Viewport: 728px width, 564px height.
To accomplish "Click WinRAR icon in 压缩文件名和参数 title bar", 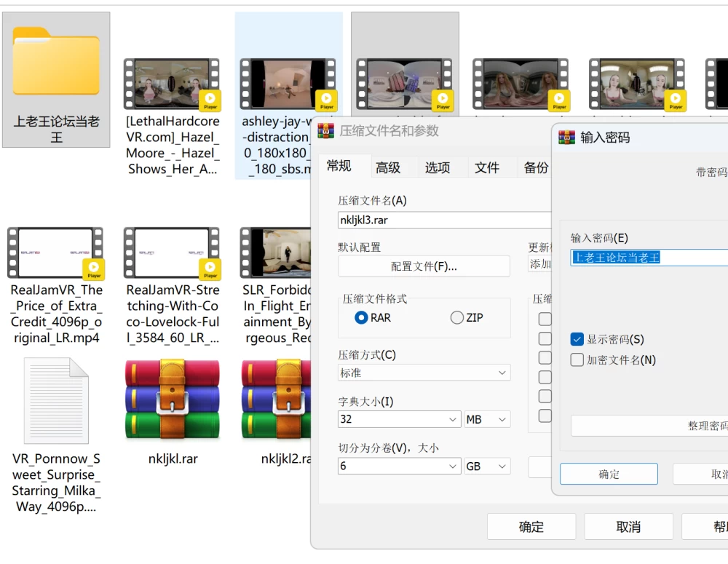I will (326, 131).
